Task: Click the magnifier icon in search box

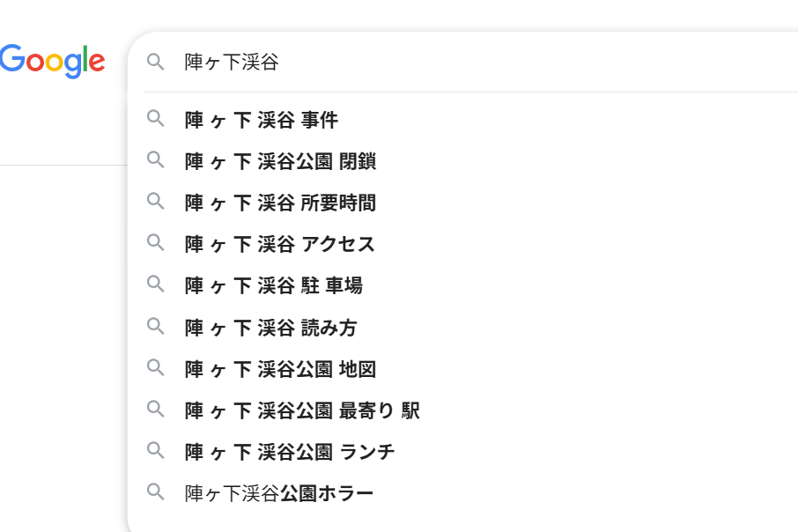Action: tap(156, 63)
